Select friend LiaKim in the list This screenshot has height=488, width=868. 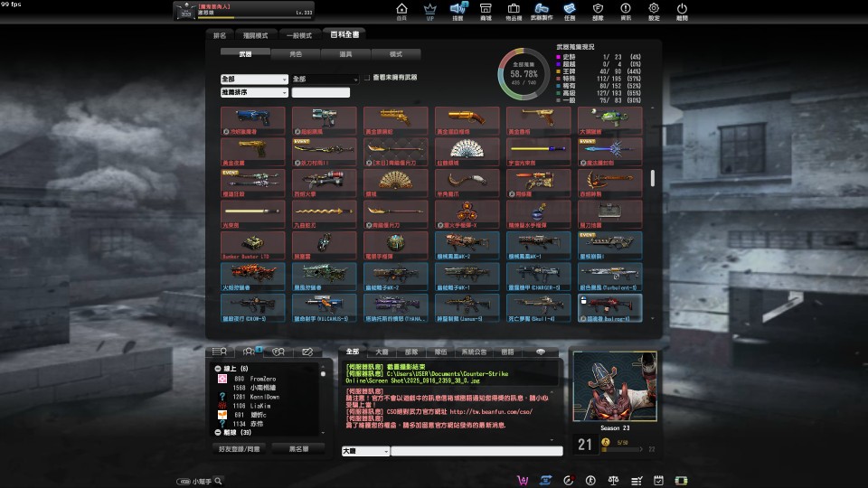pos(259,406)
